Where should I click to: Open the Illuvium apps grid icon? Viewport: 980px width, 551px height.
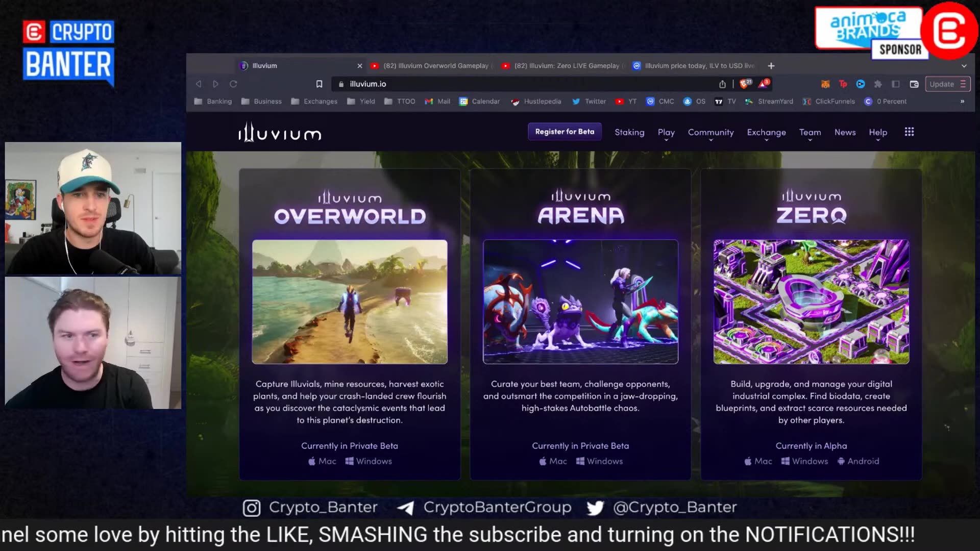click(x=909, y=132)
